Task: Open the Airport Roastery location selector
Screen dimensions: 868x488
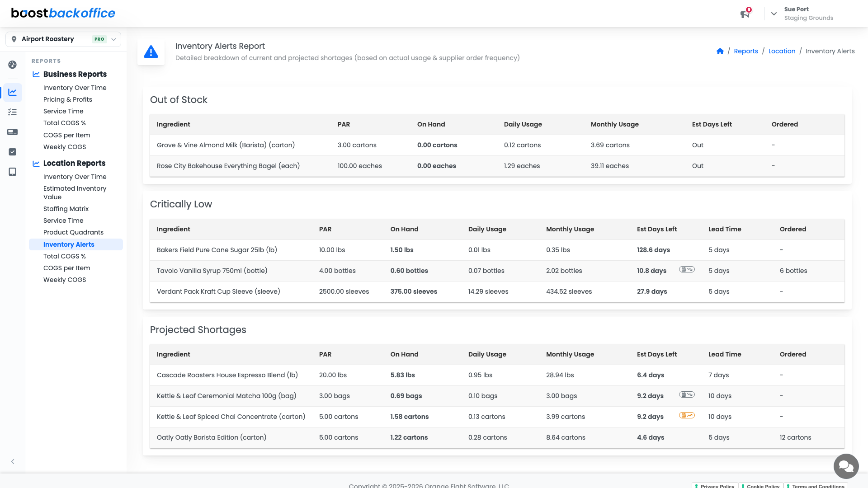Action: pos(63,39)
